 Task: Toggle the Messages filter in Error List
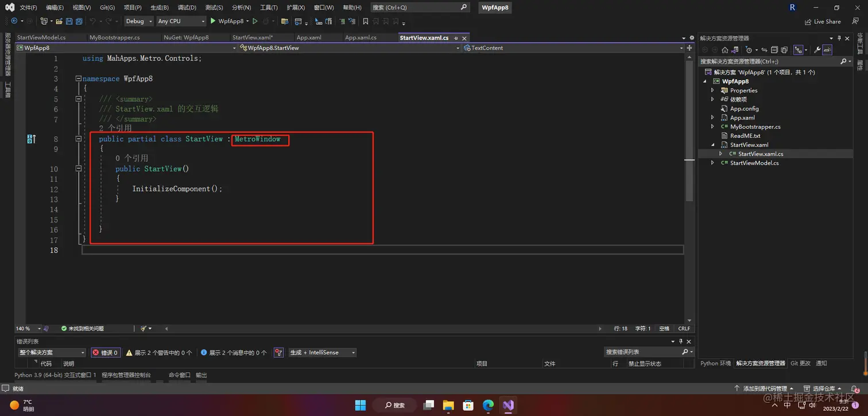(234, 353)
